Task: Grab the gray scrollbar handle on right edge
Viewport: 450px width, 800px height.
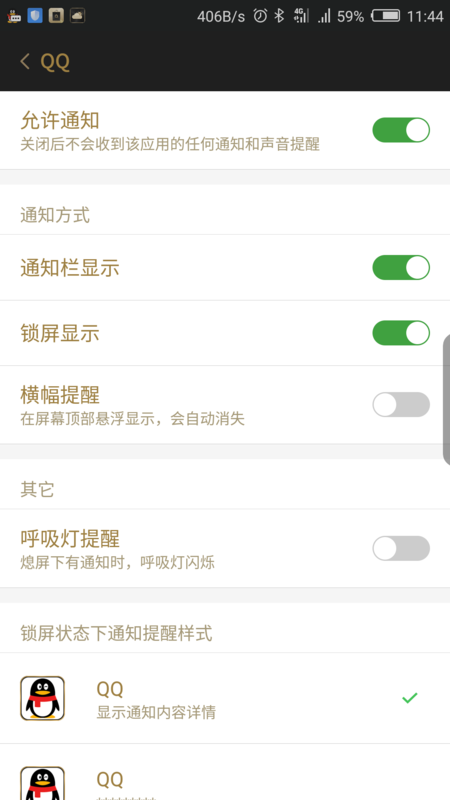Action: [x=446, y=401]
